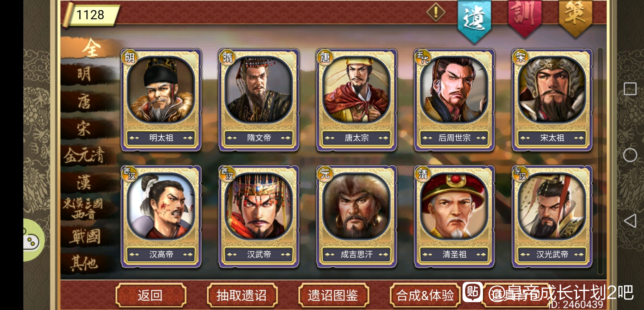Tap the Android recent apps square
The image size is (644, 310).
[x=630, y=88]
